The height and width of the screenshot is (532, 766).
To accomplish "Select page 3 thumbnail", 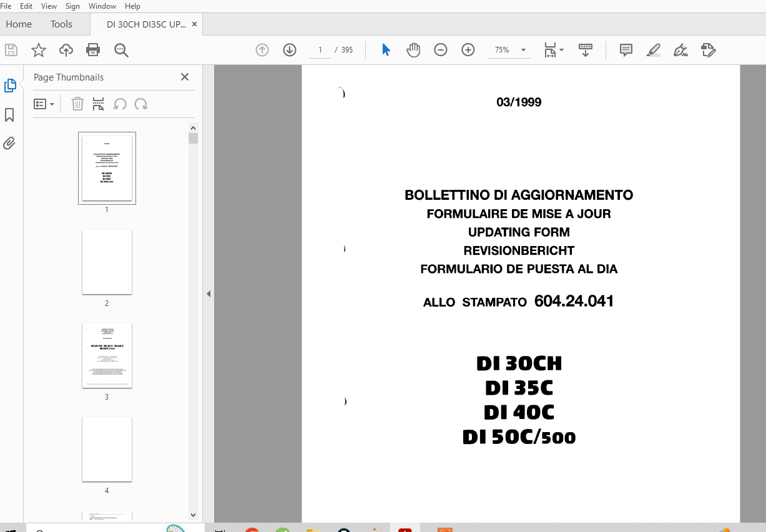I will (107, 355).
